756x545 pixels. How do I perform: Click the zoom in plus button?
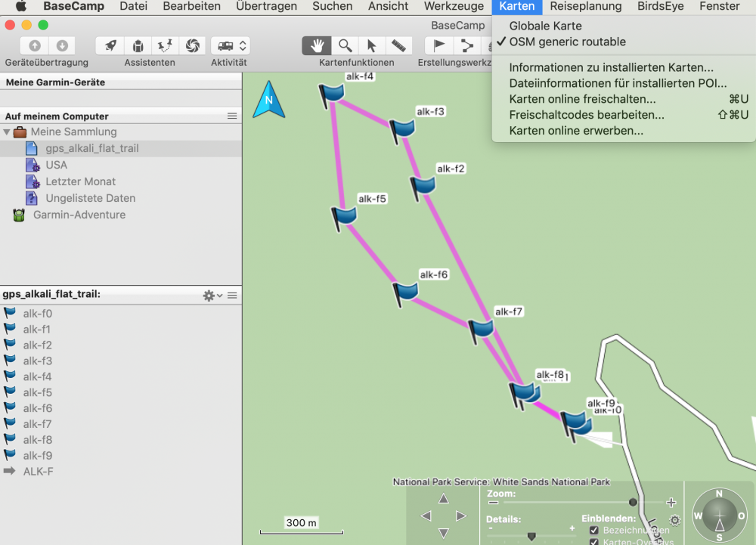click(671, 503)
